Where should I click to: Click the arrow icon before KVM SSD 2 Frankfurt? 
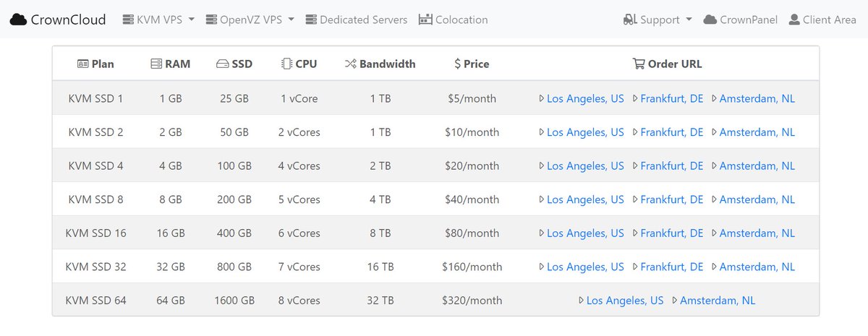point(635,132)
